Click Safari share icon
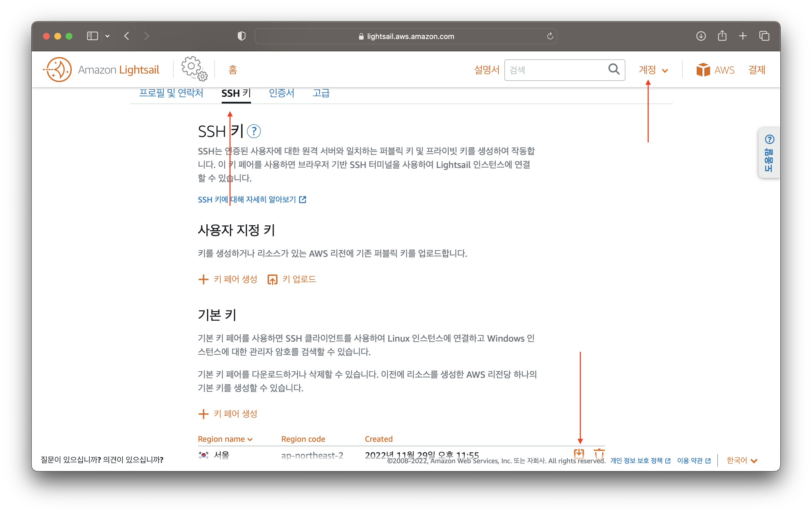812x513 pixels. pos(722,36)
